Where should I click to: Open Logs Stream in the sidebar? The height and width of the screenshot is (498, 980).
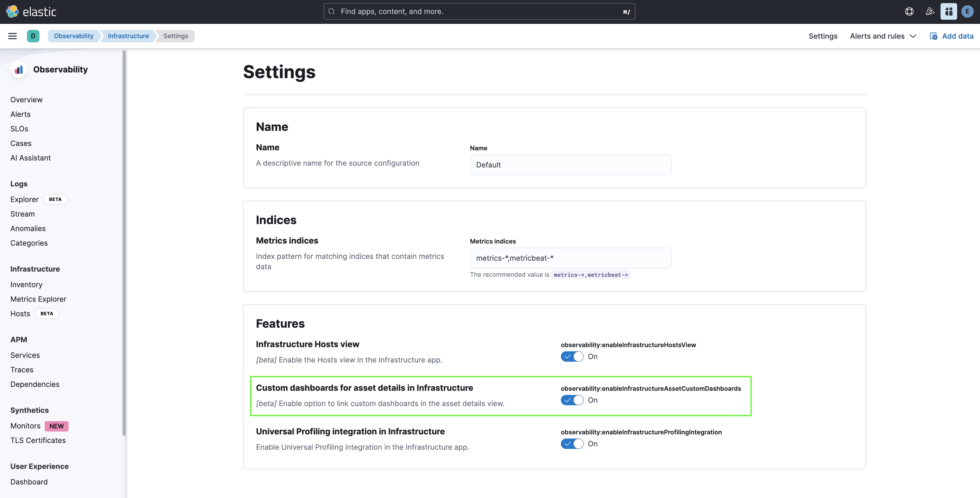pos(22,214)
